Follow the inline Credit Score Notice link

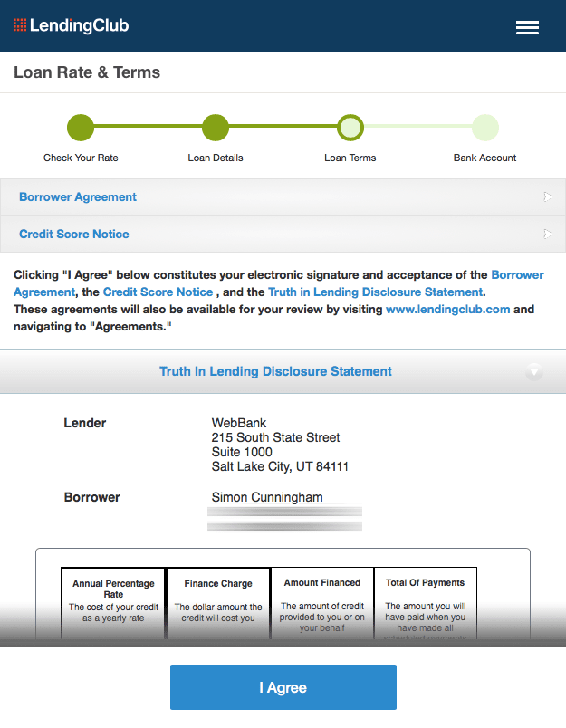(158, 292)
